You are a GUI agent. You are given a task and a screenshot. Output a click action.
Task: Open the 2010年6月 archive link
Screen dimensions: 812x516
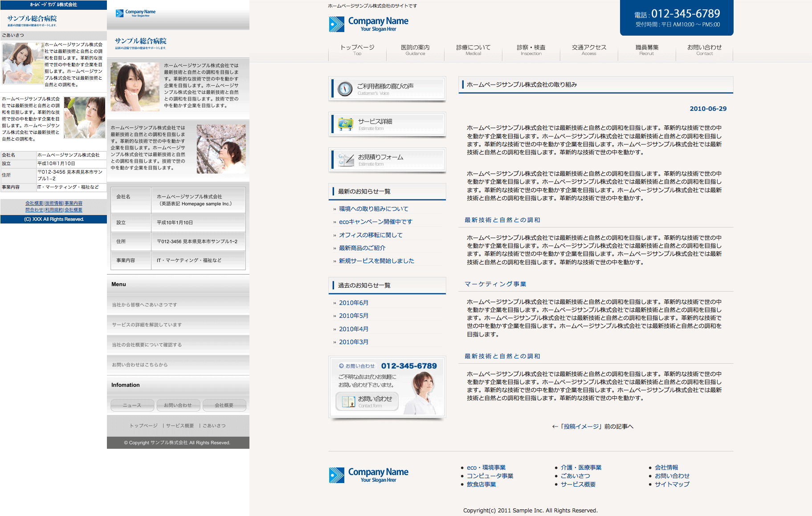tap(353, 303)
